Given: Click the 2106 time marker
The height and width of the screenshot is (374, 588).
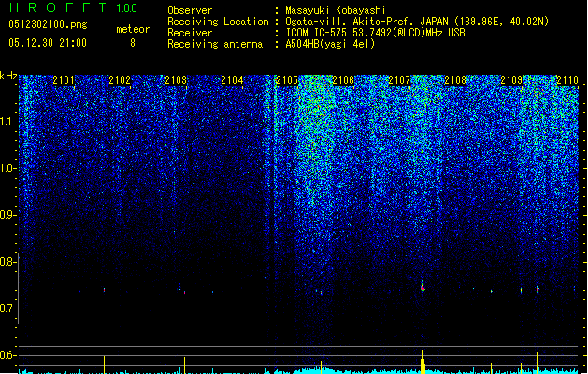Looking at the screenshot, I should 343,80.
